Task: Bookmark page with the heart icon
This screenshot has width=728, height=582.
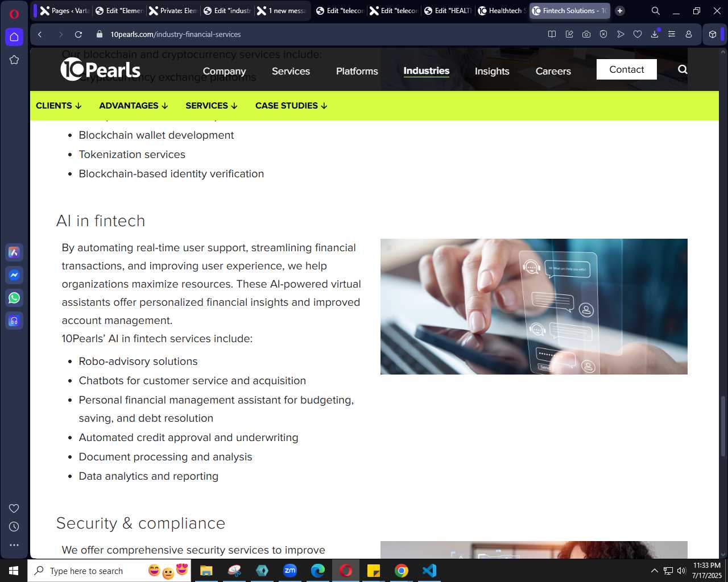Action: pos(638,34)
